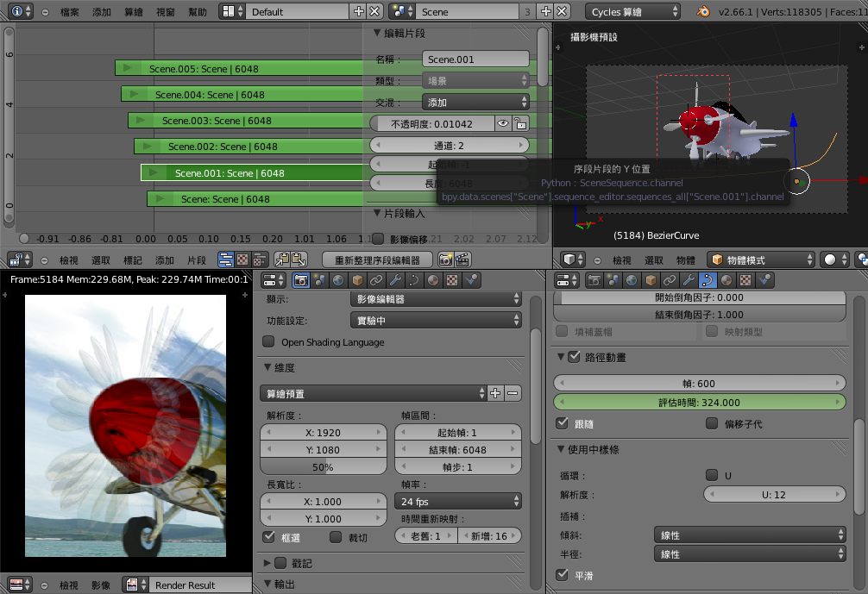
Task: Toggle the 路徑動畫 path animation checkbox
Action: pos(574,357)
